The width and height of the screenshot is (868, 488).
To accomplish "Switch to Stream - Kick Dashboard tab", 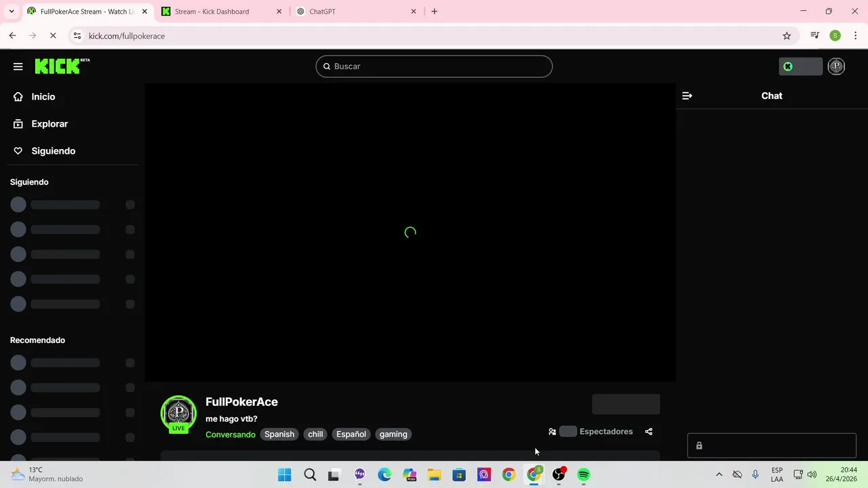I will (x=222, y=12).
